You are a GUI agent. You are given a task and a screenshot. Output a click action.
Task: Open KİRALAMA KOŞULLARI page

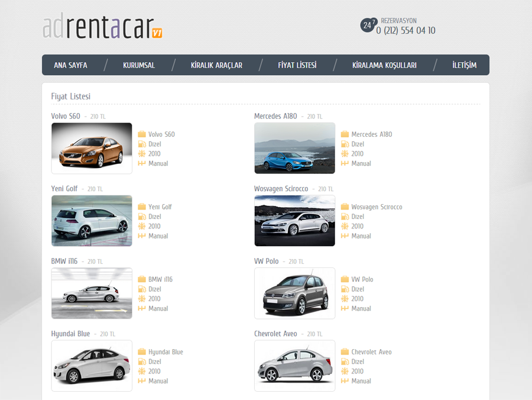[x=384, y=65]
